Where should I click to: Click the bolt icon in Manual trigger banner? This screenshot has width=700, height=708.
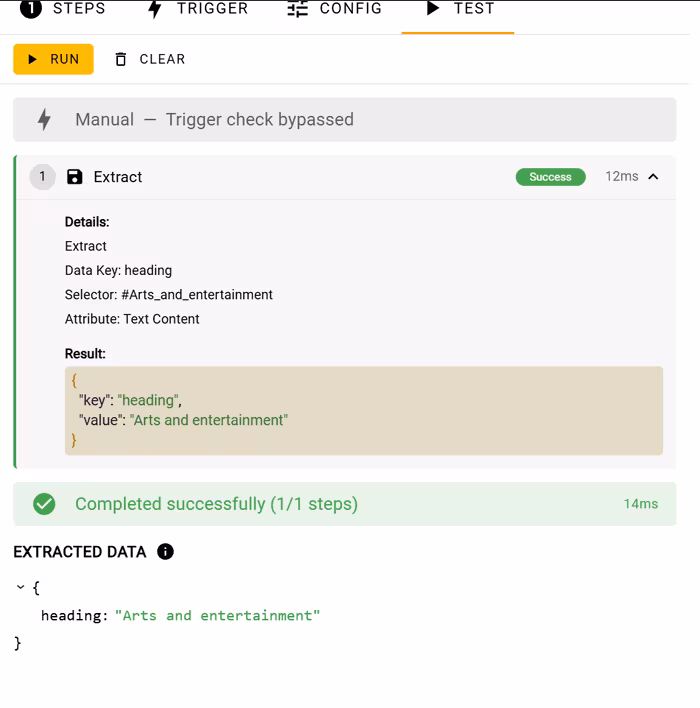click(x=44, y=120)
